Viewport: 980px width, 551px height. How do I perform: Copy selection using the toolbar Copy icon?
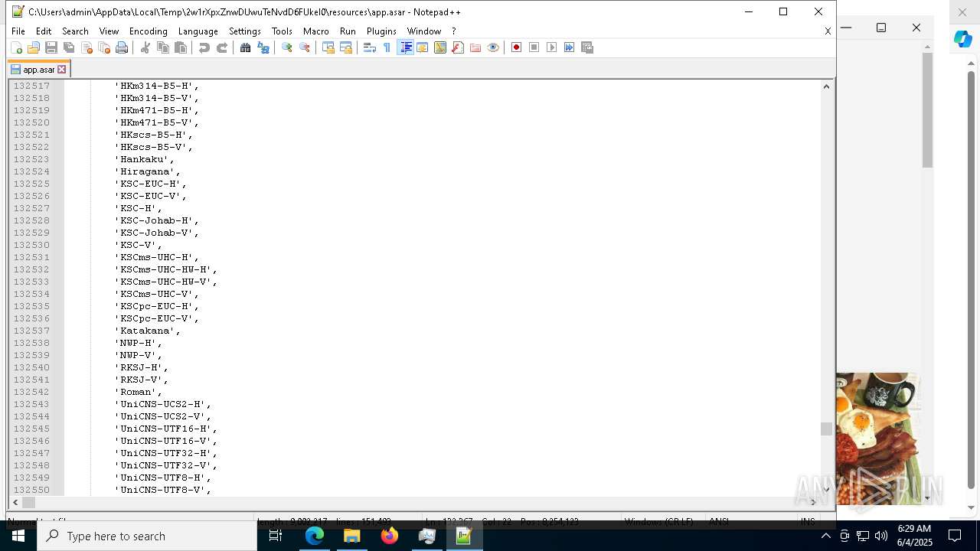tap(163, 47)
